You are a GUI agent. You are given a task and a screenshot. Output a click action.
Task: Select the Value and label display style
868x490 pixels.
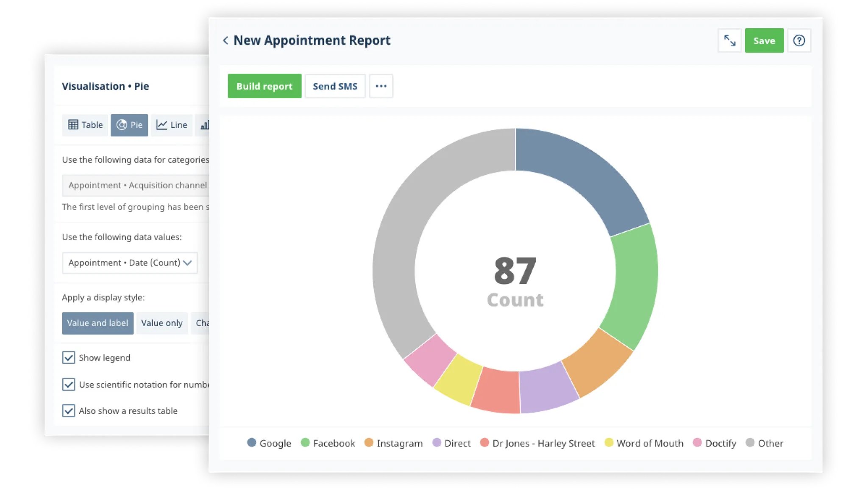[97, 323]
